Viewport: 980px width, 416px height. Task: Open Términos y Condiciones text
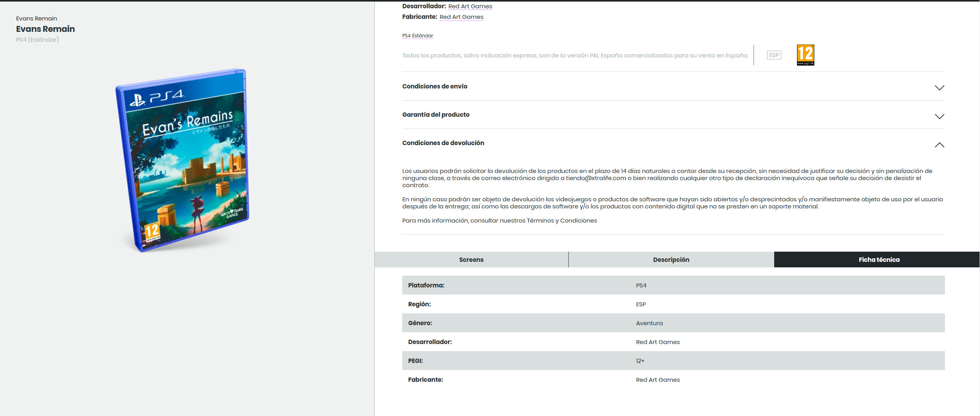[x=562, y=221]
